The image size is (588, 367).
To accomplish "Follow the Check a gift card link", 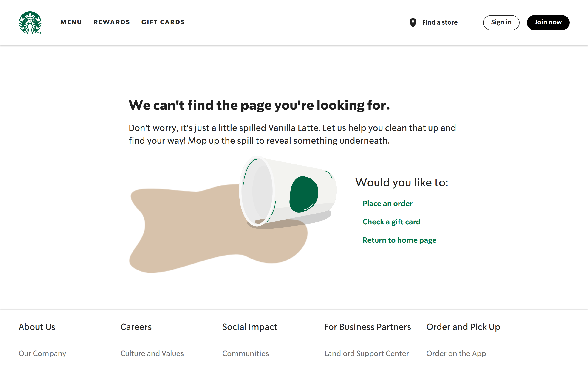I will [x=391, y=222].
